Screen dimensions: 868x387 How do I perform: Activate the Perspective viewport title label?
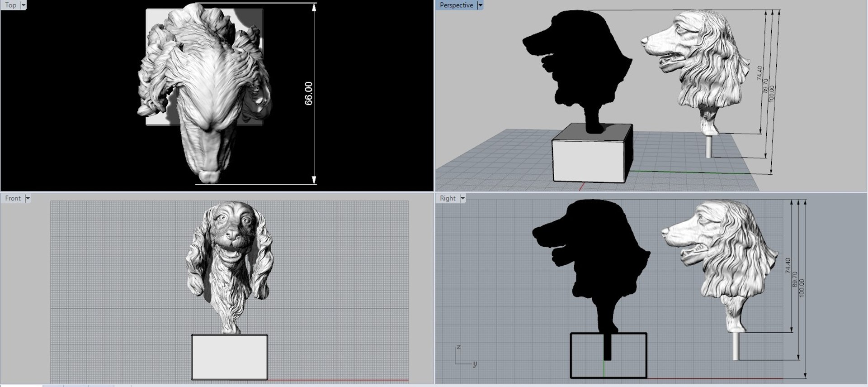click(x=456, y=5)
